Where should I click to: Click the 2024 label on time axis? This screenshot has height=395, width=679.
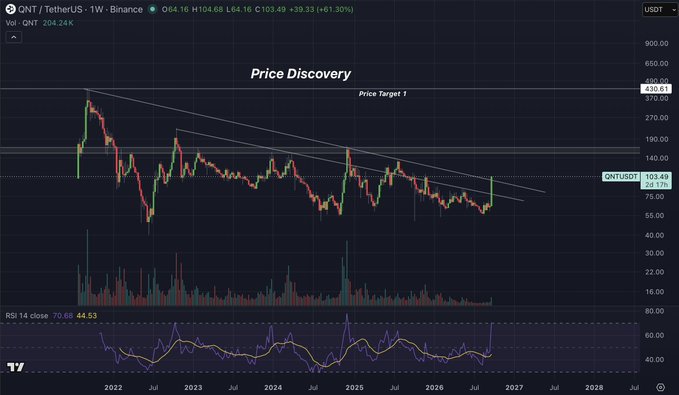point(273,388)
